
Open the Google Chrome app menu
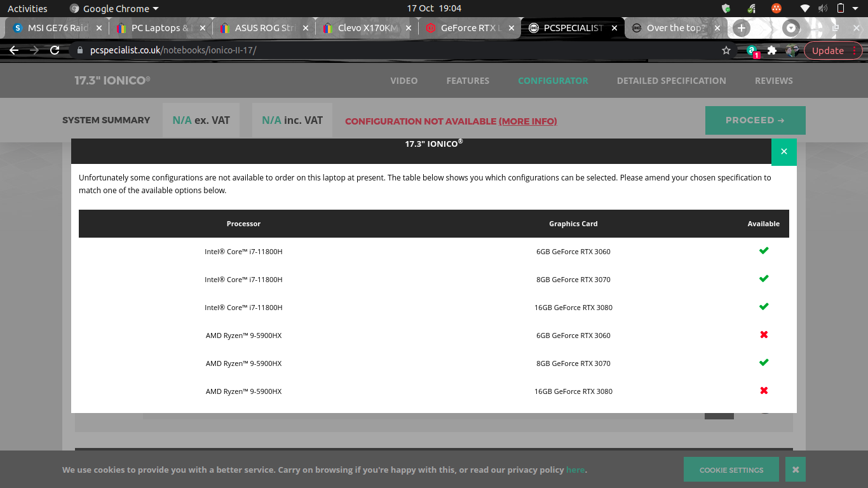(114, 8)
